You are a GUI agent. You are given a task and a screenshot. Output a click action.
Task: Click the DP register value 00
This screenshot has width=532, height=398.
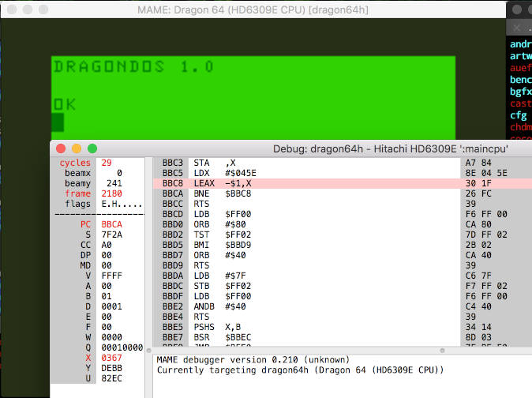point(107,255)
